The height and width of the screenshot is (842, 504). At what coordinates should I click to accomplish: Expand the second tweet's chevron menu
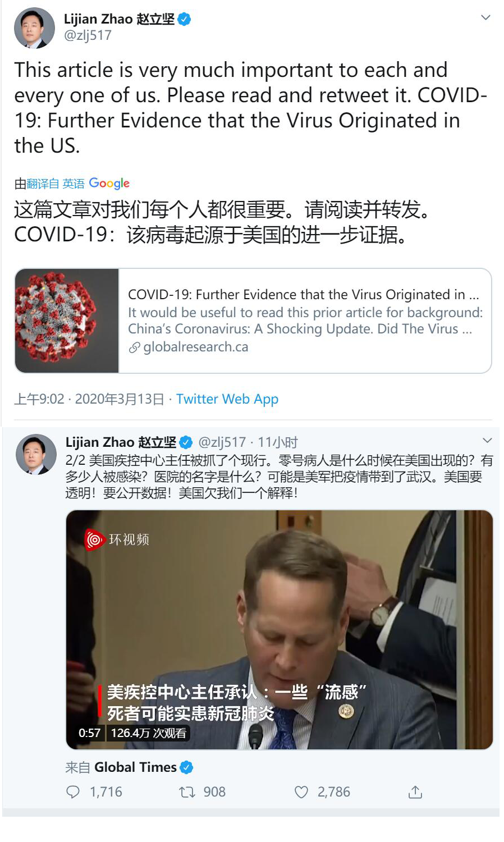tap(487, 440)
